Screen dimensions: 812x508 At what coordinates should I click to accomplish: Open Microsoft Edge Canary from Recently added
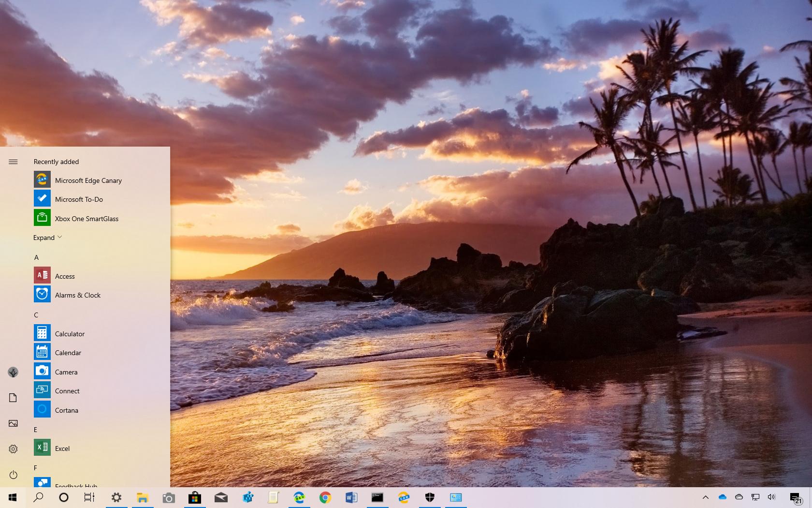click(x=101, y=180)
